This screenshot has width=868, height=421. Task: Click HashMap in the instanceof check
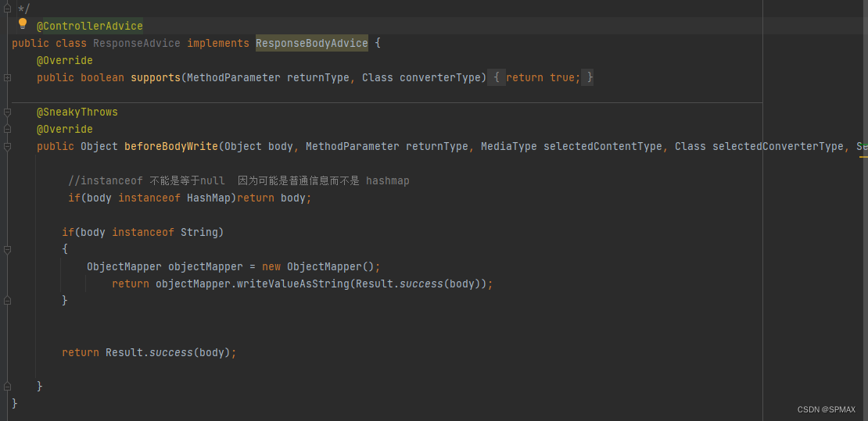click(x=208, y=198)
